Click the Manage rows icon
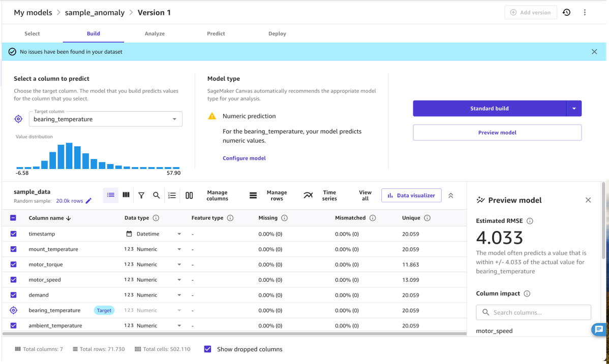 [x=253, y=195]
